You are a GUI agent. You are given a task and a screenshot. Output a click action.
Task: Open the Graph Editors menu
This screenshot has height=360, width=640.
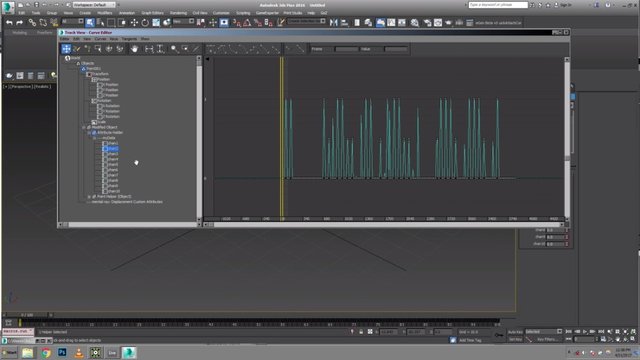click(x=152, y=13)
